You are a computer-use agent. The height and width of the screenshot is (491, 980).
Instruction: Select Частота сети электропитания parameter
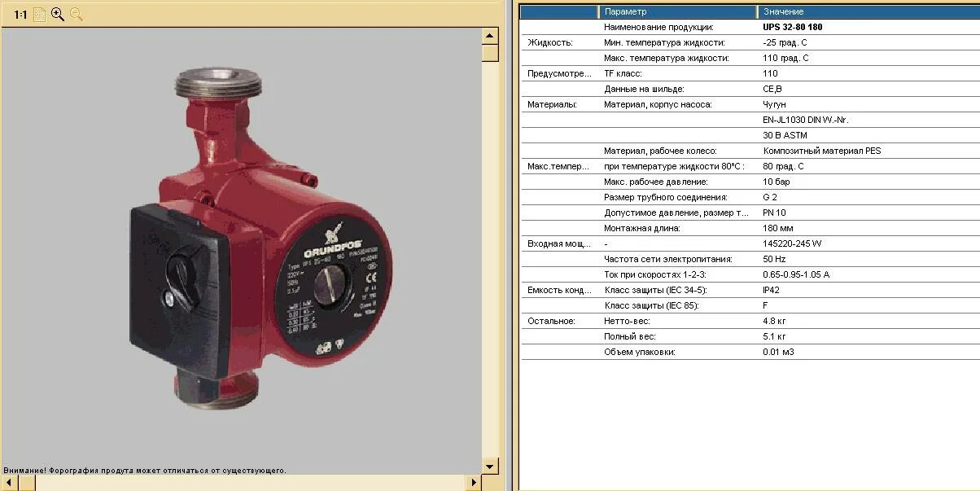(x=668, y=259)
